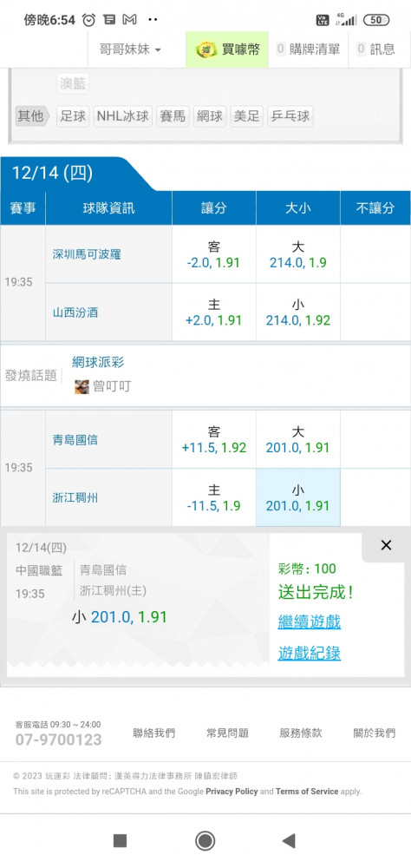Open the 購牌清單 list

(309, 49)
